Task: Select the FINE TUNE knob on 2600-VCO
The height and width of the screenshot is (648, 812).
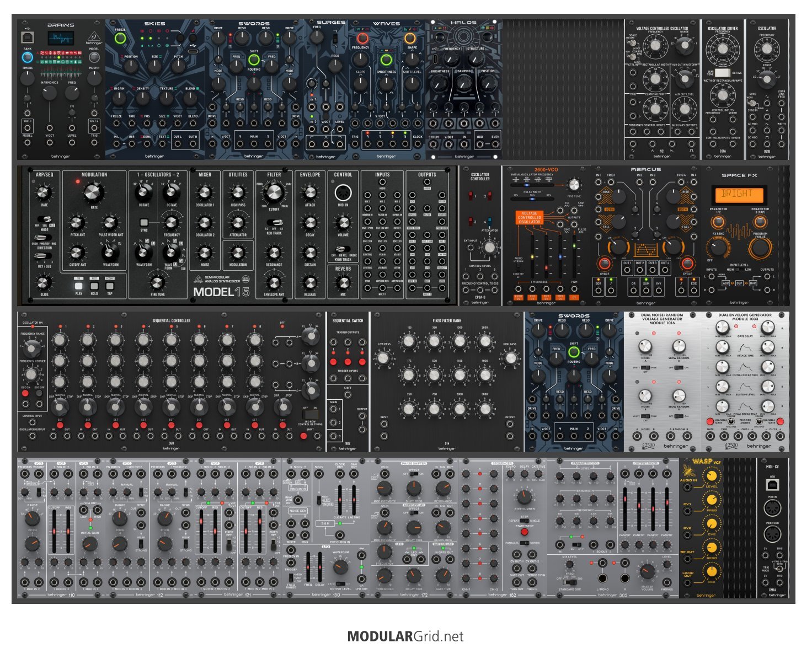Action: pos(574,185)
